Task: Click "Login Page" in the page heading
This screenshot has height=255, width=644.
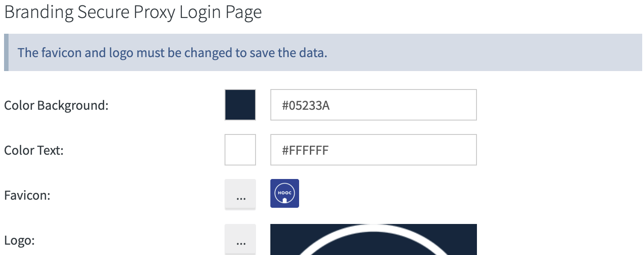Action: point(221,12)
